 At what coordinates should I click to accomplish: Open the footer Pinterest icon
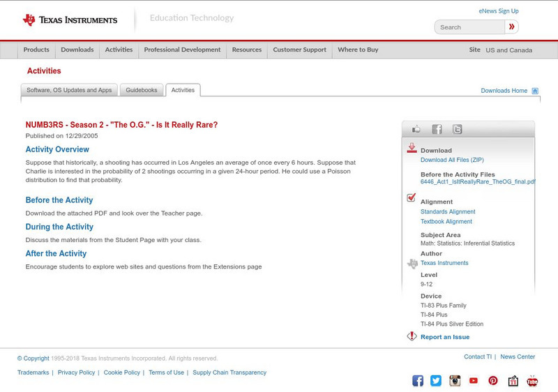click(493, 381)
